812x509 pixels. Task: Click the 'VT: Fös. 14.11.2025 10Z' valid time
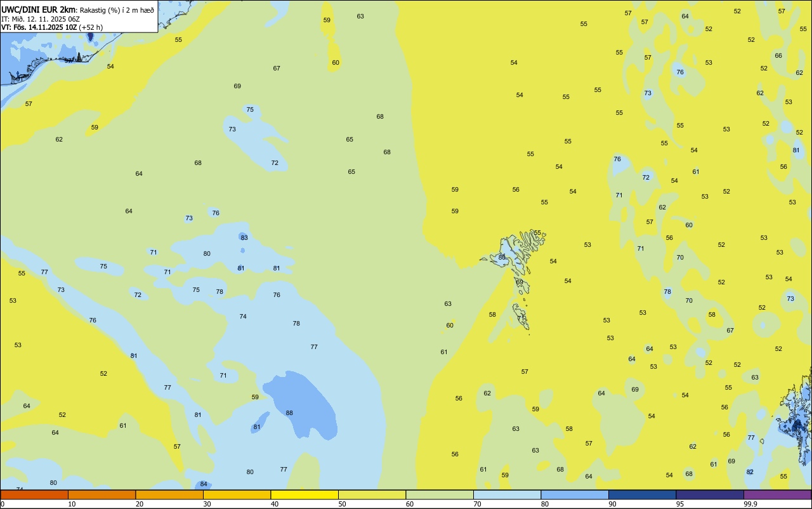[x=39, y=27]
